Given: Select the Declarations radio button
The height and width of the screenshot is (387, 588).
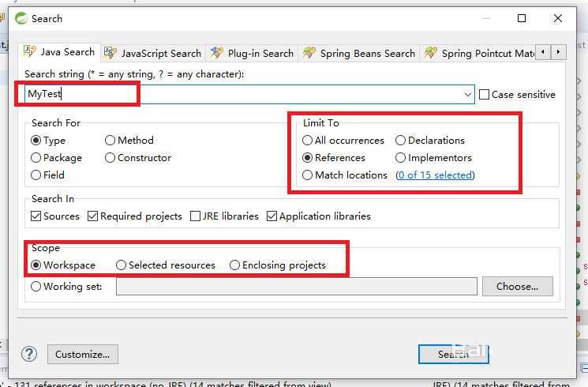Looking at the screenshot, I should click(401, 141).
